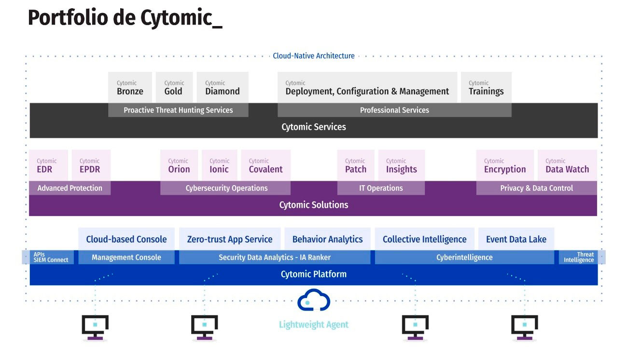628x364 pixels.
Task: Click the Cytomic Trainings box
Action: click(486, 87)
